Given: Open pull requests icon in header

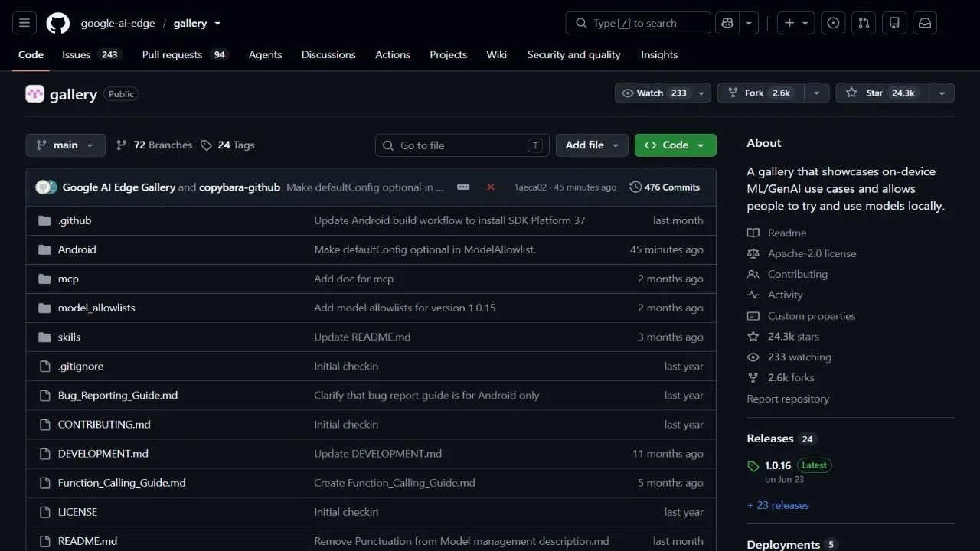Looking at the screenshot, I should [x=864, y=23].
